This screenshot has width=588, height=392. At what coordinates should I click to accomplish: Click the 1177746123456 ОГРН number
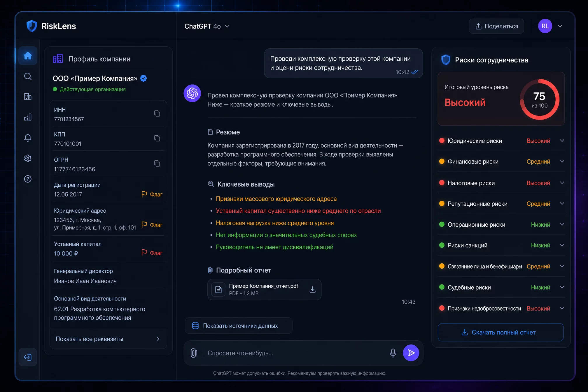74,169
